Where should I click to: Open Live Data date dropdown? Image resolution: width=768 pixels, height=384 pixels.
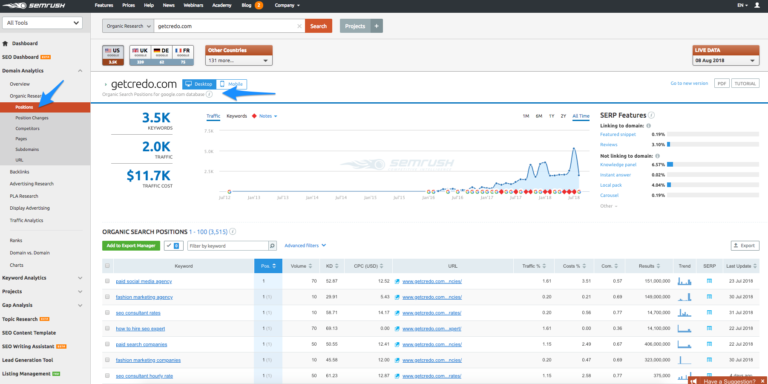[725, 60]
